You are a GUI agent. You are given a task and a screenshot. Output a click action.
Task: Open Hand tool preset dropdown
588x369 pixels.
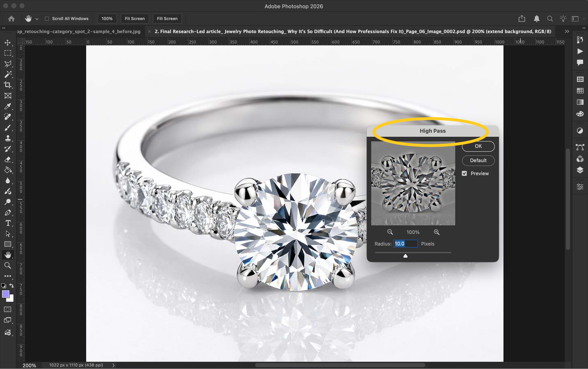pos(37,19)
